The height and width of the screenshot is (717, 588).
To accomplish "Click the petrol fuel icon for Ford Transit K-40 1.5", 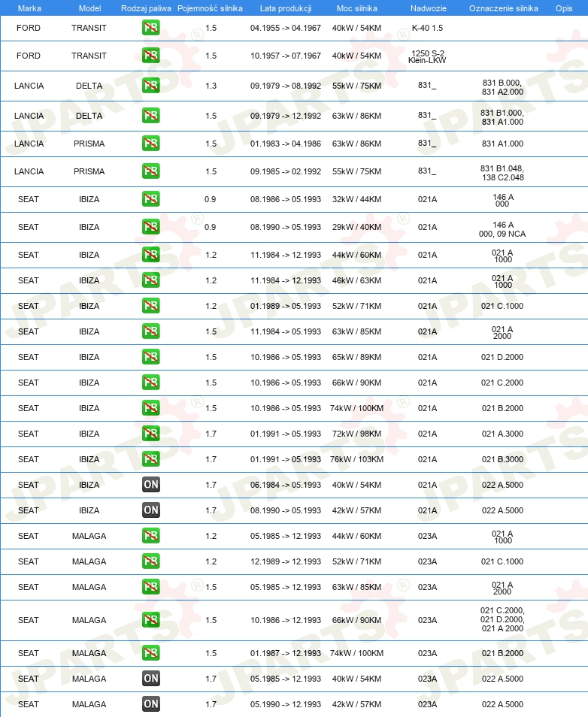I will [x=150, y=28].
